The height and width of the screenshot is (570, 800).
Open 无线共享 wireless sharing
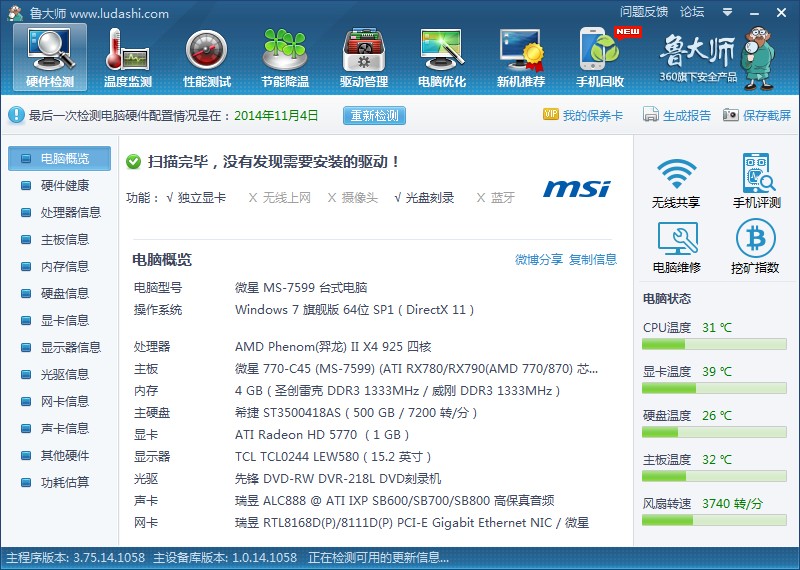(x=676, y=182)
